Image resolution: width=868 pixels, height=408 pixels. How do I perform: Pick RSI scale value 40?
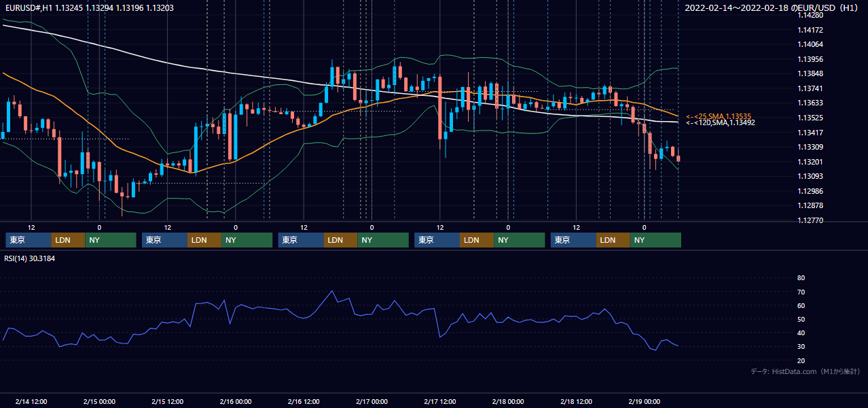click(x=801, y=333)
